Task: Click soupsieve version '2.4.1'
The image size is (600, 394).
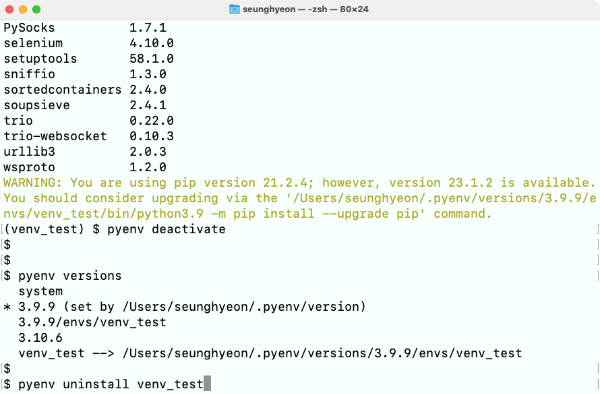Action: click(148, 105)
